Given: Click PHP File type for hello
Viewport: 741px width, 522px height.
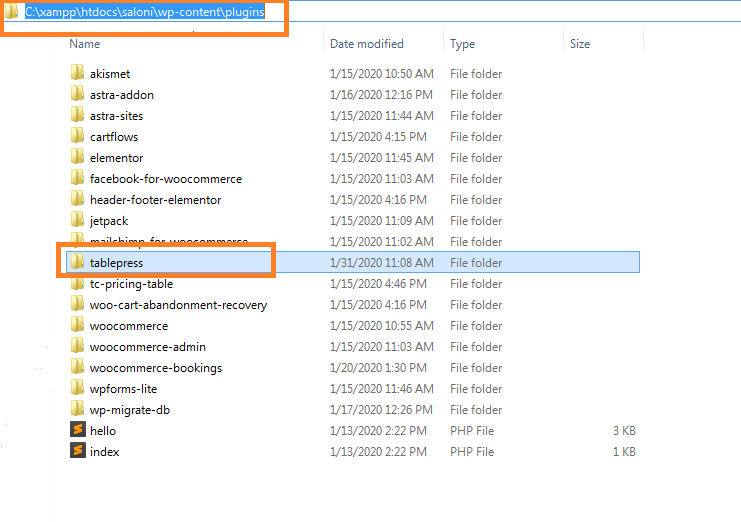Looking at the screenshot, I should pos(472,431).
